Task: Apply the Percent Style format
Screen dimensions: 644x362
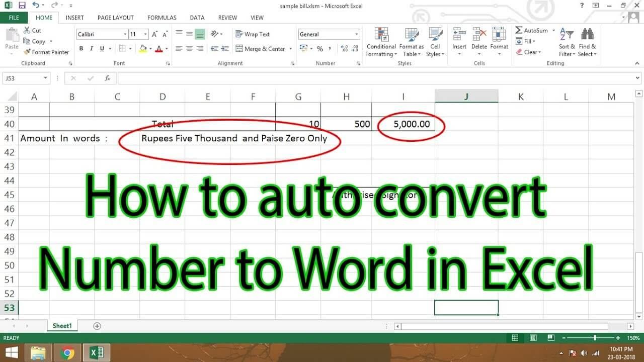Action: pyautogui.click(x=319, y=48)
